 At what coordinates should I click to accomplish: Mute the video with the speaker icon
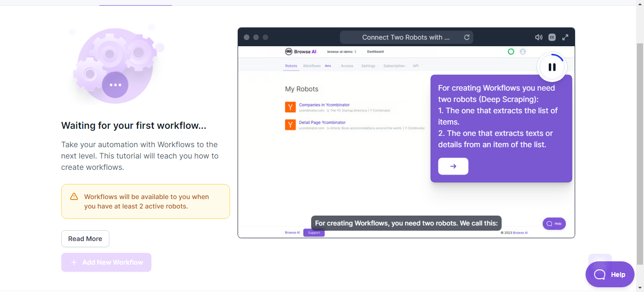click(x=539, y=37)
